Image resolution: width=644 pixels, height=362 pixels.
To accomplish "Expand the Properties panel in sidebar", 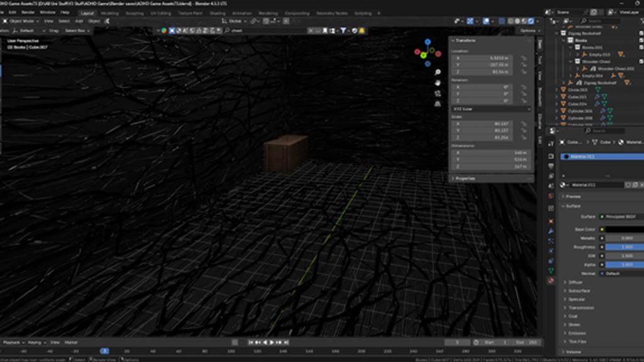I will [x=465, y=178].
